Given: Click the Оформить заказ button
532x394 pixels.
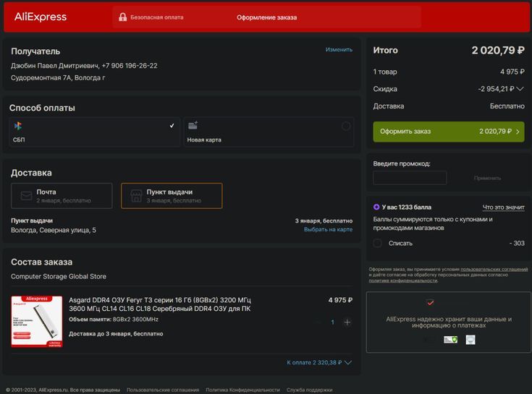Looking at the screenshot, I should click(449, 132).
